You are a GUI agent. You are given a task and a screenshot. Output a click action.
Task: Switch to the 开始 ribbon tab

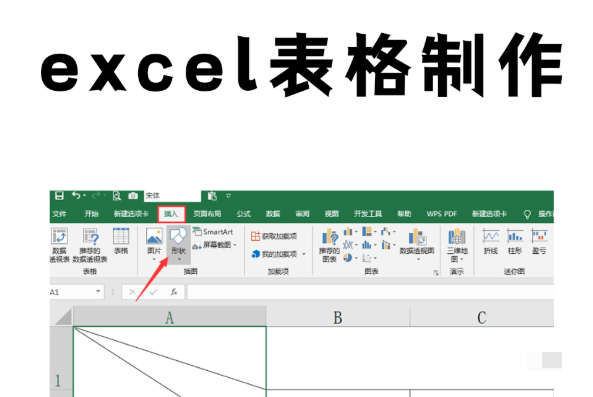pyautogui.click(x=91, y=214)
